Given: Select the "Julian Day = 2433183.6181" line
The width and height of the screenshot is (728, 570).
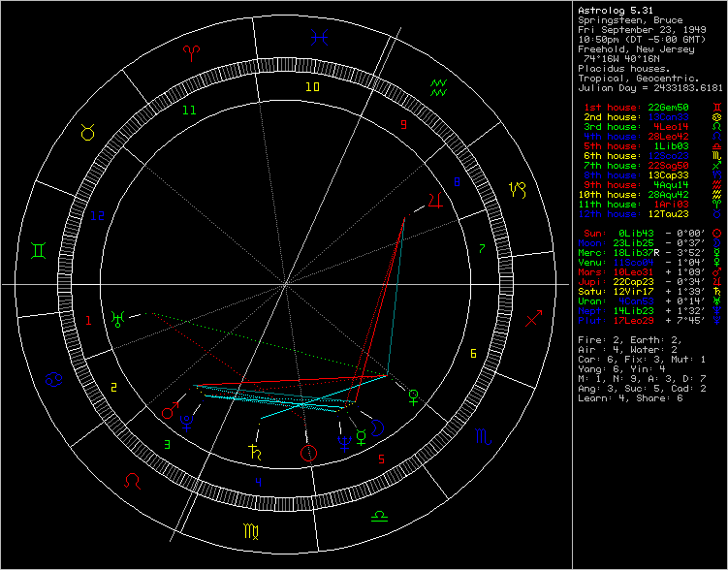Looking at the screenshot, I should click(650, 88).
